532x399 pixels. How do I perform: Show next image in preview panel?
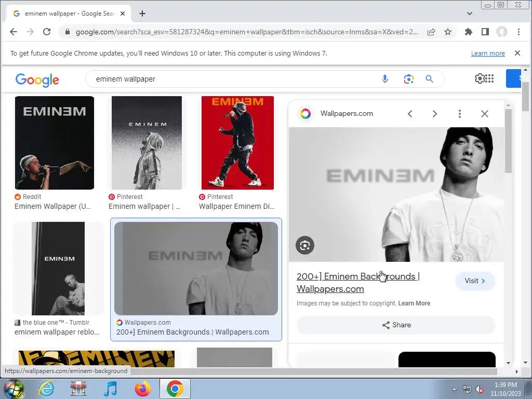pos(435,114)
